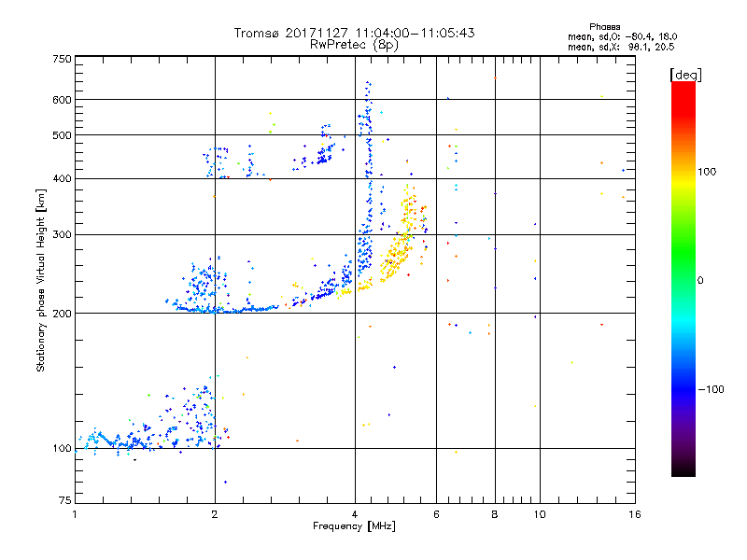Select the RwPretec (Bp) subtitle
Image resolution: width=747 pixels, height=560 pixels.
354,44
